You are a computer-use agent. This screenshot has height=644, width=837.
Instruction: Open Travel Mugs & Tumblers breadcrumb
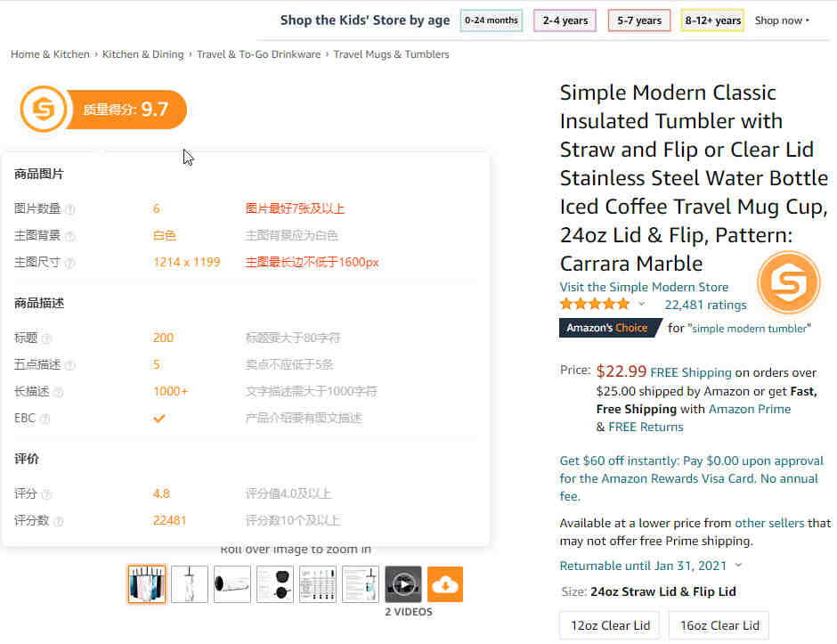pyautogui.click(x=391, y=54)
